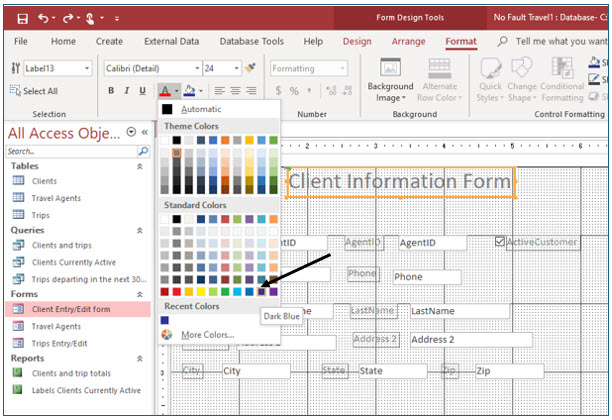Choose the Dark Blue standard color swatch
This screenshot has width=612, height=420.
tap(262, 291)
